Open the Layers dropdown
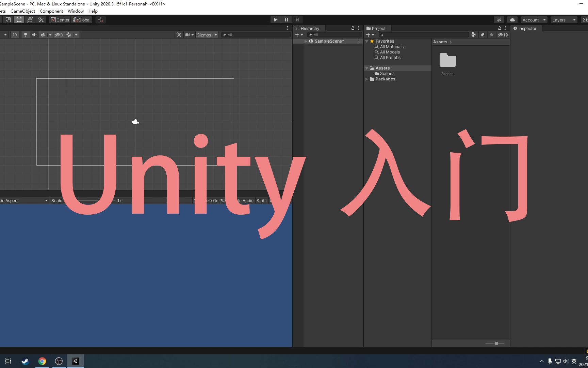 tap(564, 20)
